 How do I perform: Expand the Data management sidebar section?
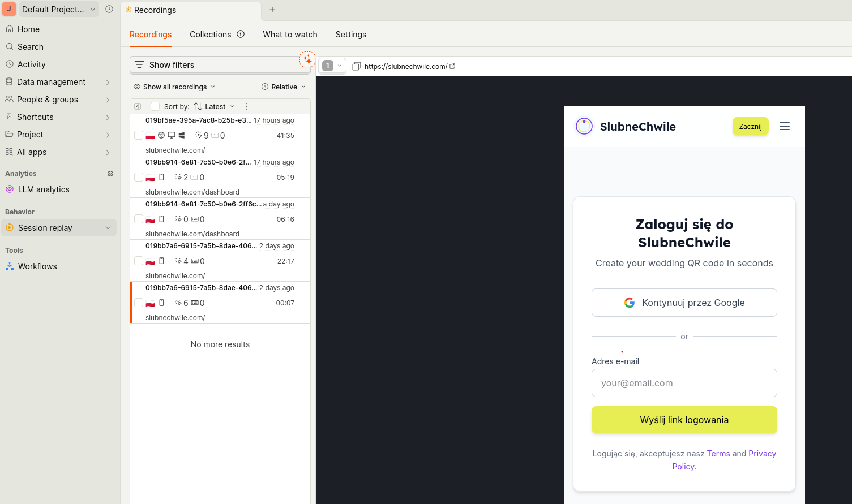57,82
